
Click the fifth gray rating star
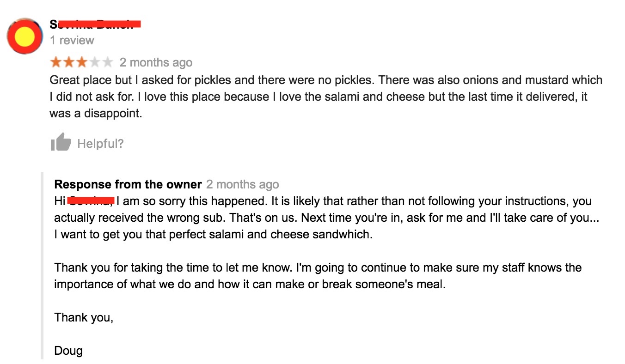107,62
